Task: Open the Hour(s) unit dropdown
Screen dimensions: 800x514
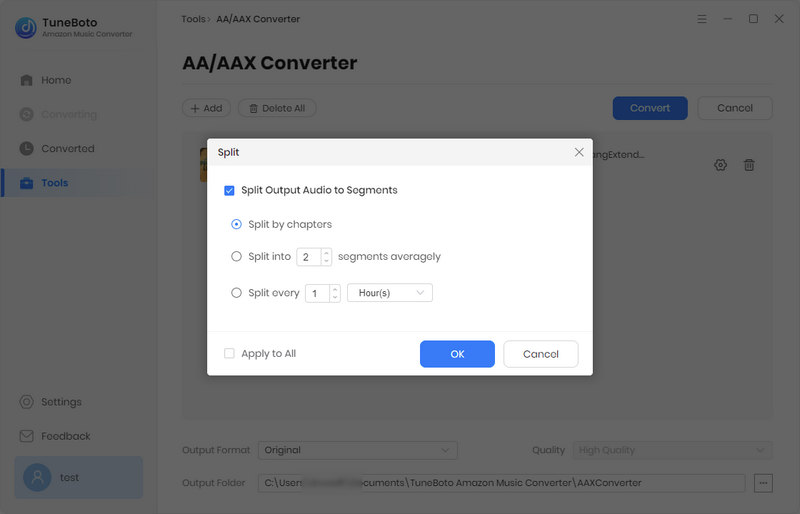Action: click(x=390, y=292)
